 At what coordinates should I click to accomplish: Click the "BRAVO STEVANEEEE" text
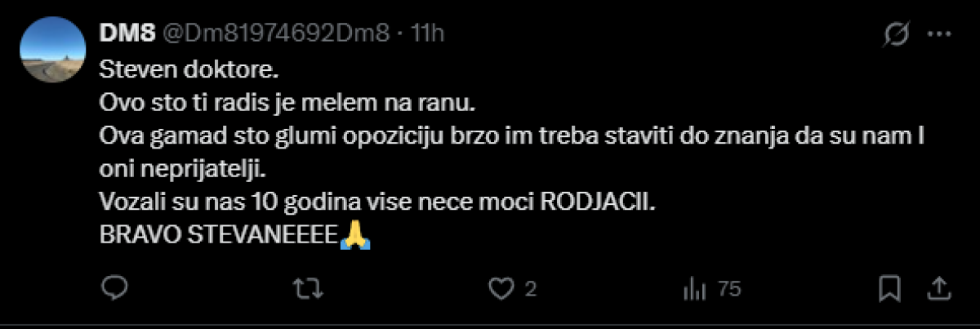[219, 236]
